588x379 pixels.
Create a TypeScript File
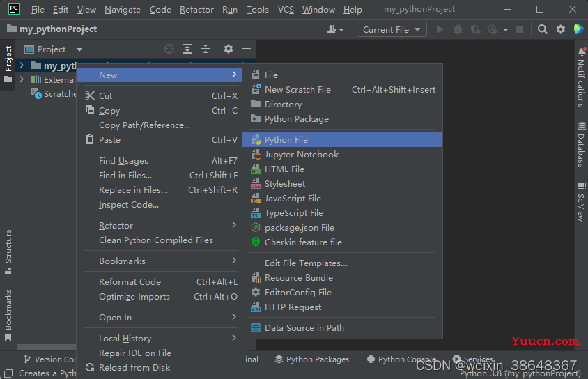point(342,213)
